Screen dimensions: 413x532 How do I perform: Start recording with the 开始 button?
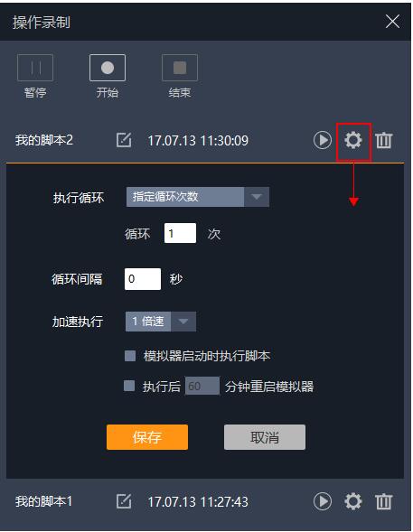(x=108, y=68)
